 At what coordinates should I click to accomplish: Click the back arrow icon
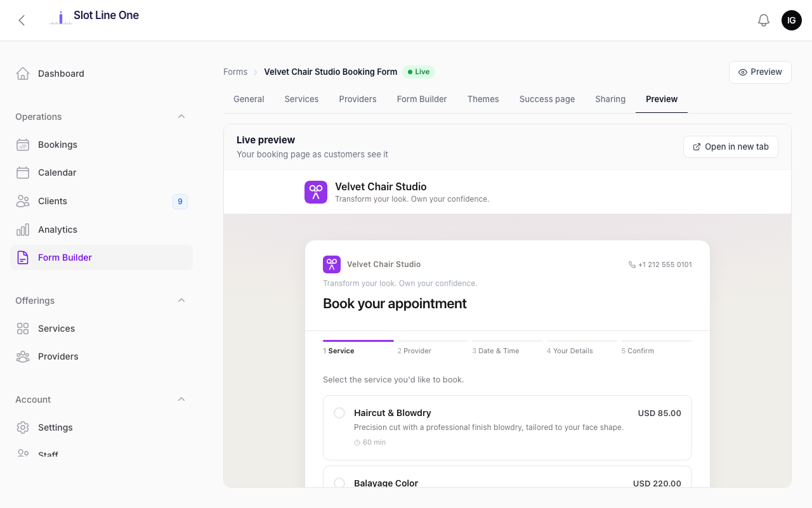pyautogui.click(x=22, y=20)
